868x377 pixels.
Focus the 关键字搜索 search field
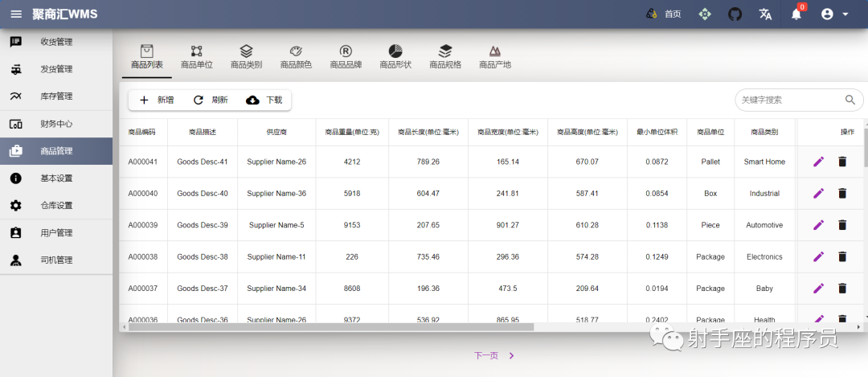click(792, 100)
